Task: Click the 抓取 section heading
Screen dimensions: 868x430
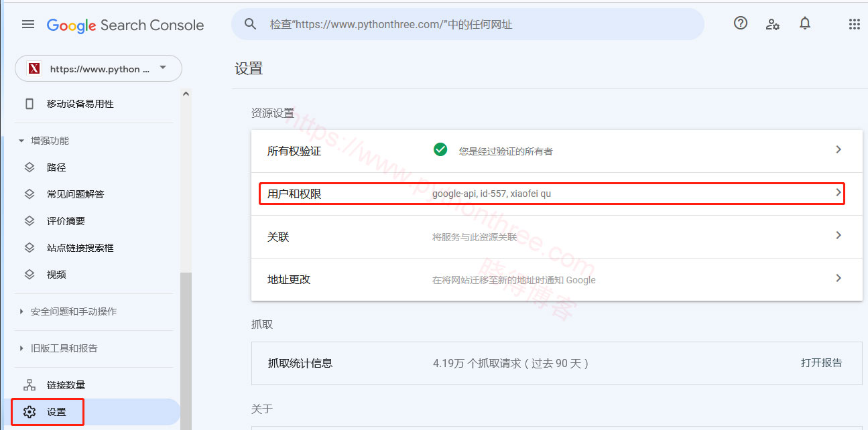Action: point(262,324)
